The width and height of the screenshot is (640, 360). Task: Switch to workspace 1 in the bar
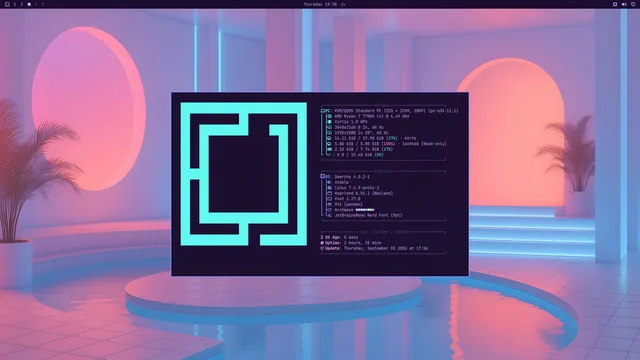tap(15, 4)
